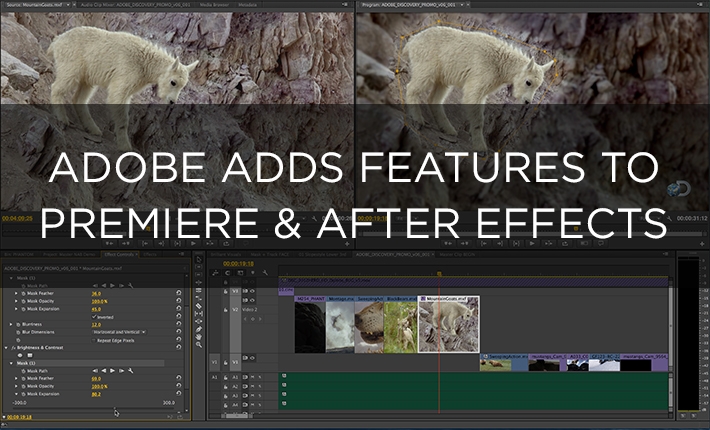
Task: Toggle lock on track V2
Action: click(225, 310)
